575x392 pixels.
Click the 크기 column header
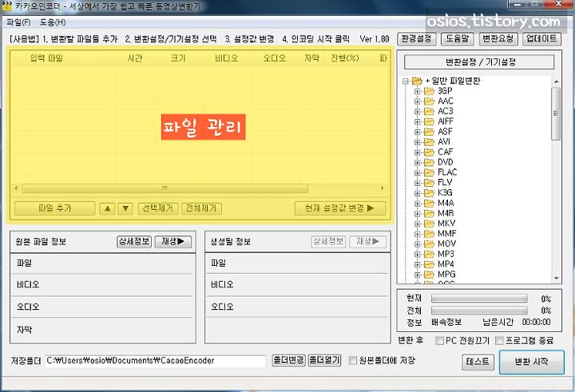click(x=178, y=58)
